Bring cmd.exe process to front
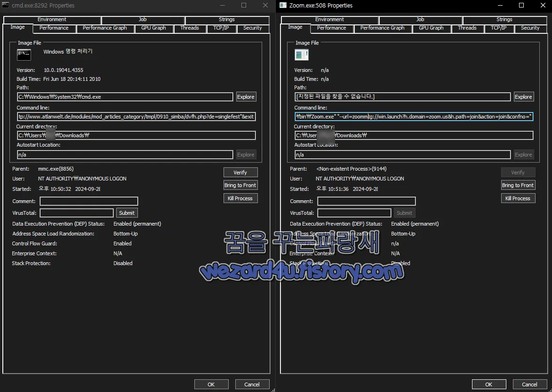Screen dimensions: 552x392 pyautogui.click(x=240, y=185)
